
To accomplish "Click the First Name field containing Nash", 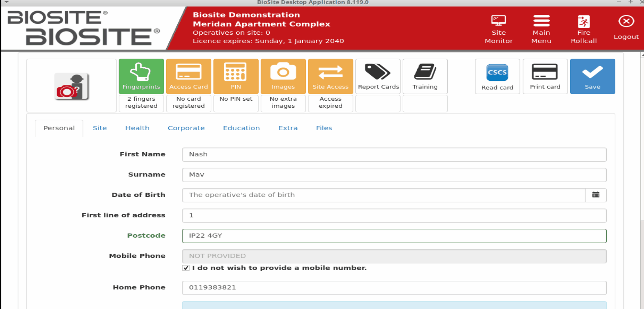I will (x=394, y=154).
